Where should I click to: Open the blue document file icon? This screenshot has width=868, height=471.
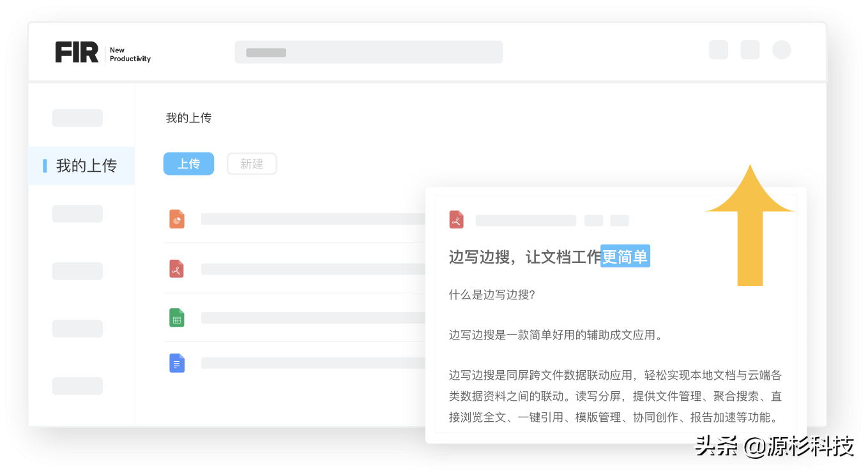point(177,363)
